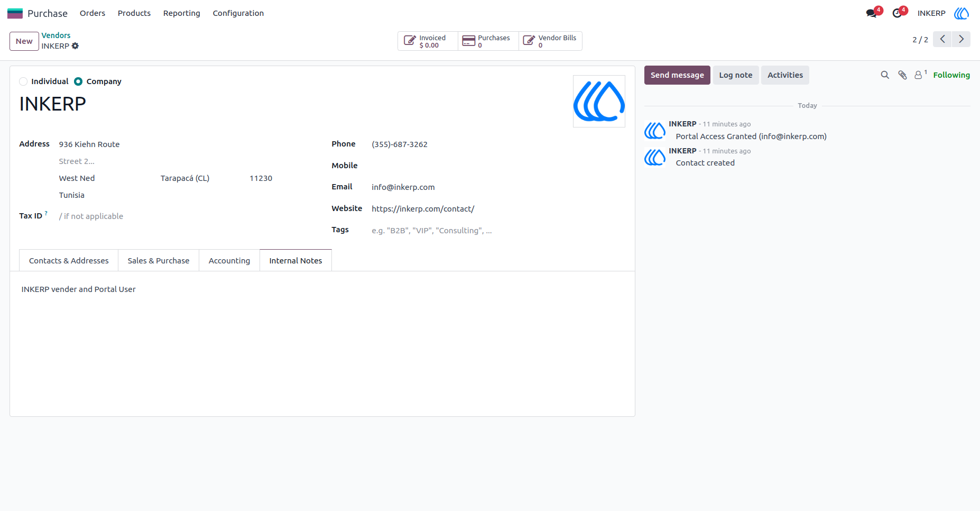
Task: Click the Street 2 address field
Action: pos(186,161)
